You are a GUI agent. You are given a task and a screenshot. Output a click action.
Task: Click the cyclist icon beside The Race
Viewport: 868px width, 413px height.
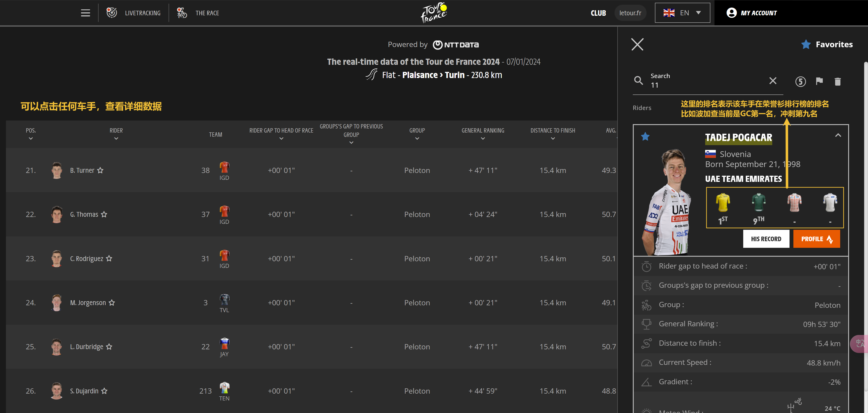[182, 13]
